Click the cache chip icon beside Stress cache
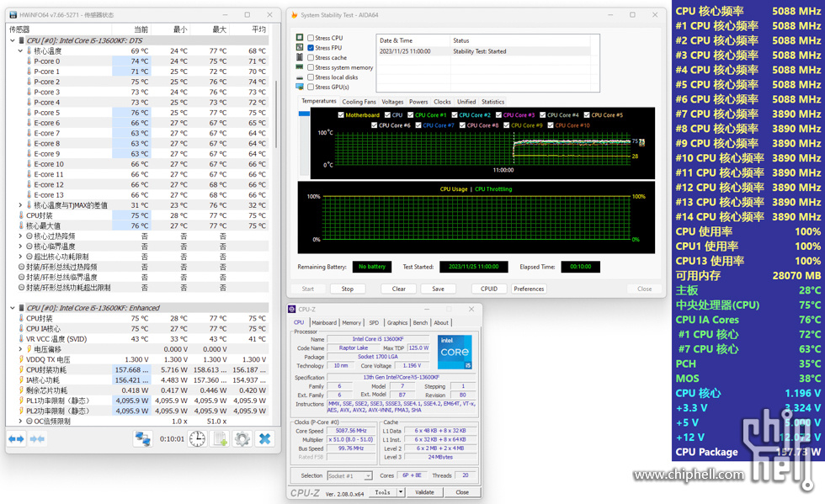 (300, 57)
